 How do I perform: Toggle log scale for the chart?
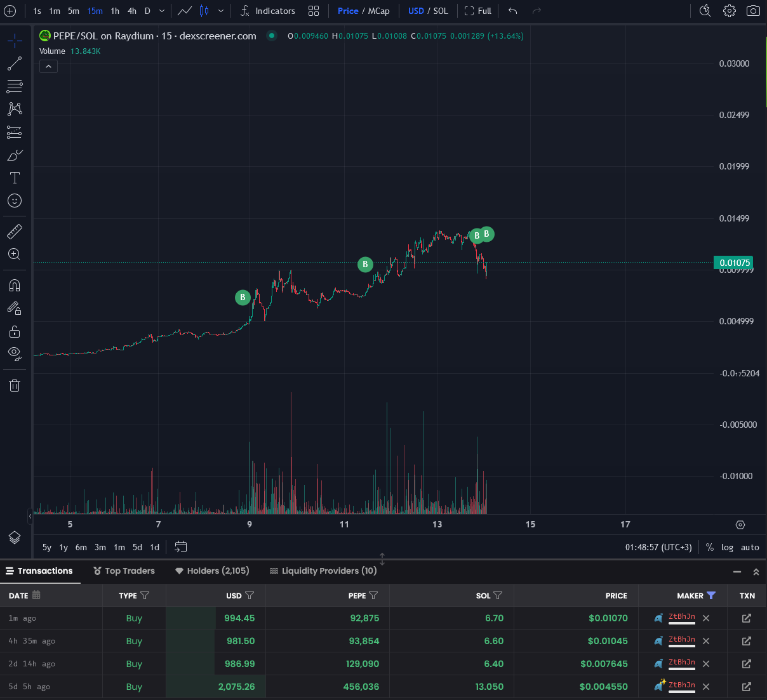[x=728, y=547]
